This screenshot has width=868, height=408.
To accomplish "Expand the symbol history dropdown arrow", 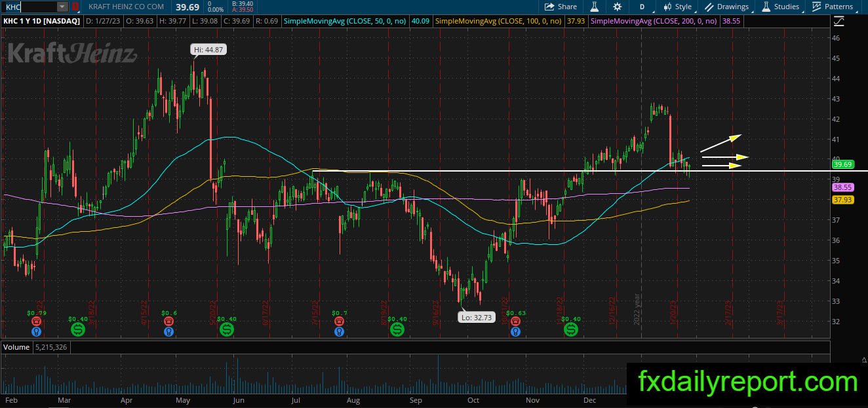I will coord(62,7).
